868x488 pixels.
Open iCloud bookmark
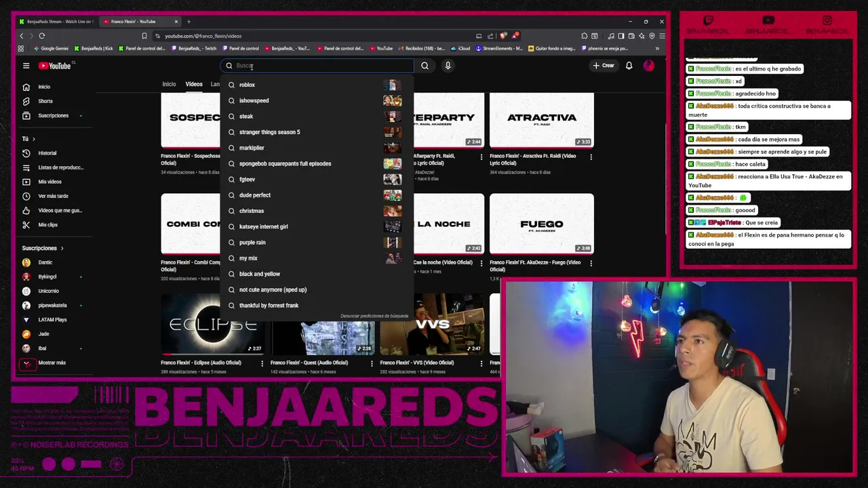[x=460, y=49]
